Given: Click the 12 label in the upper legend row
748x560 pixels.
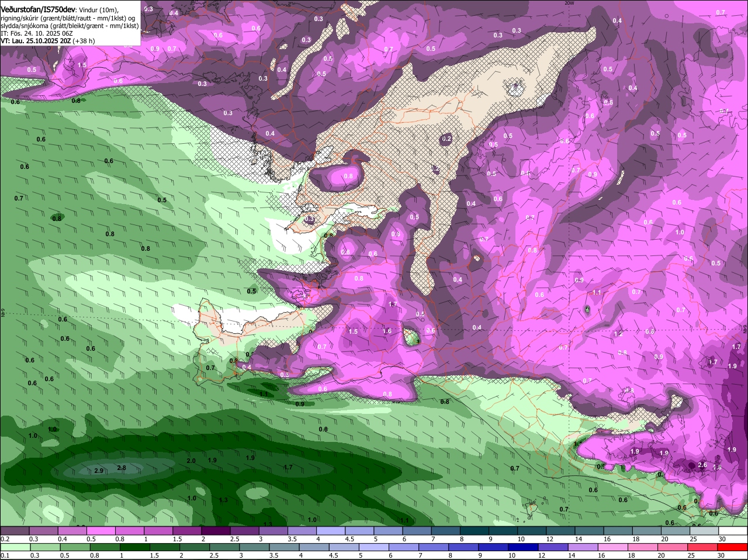Looking at the screenshot, I should pos(549,539).
